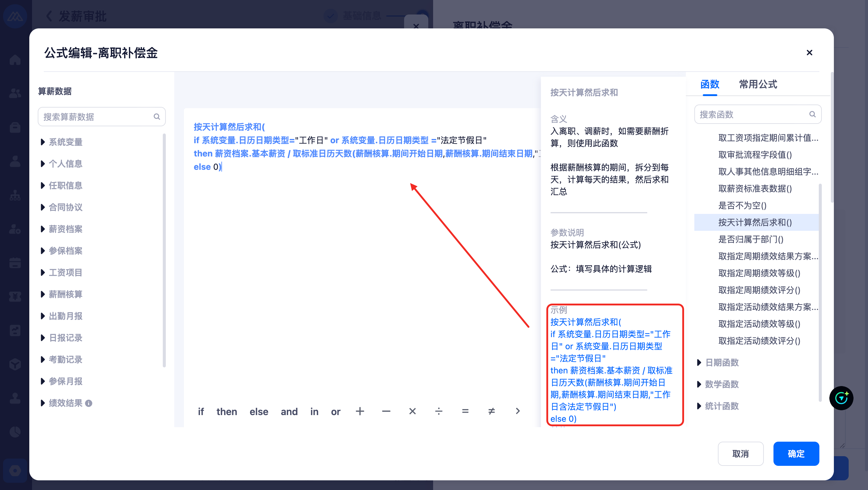Click the logo icon in background sidebar
This screenshot has width=868, height=490.
15,16
